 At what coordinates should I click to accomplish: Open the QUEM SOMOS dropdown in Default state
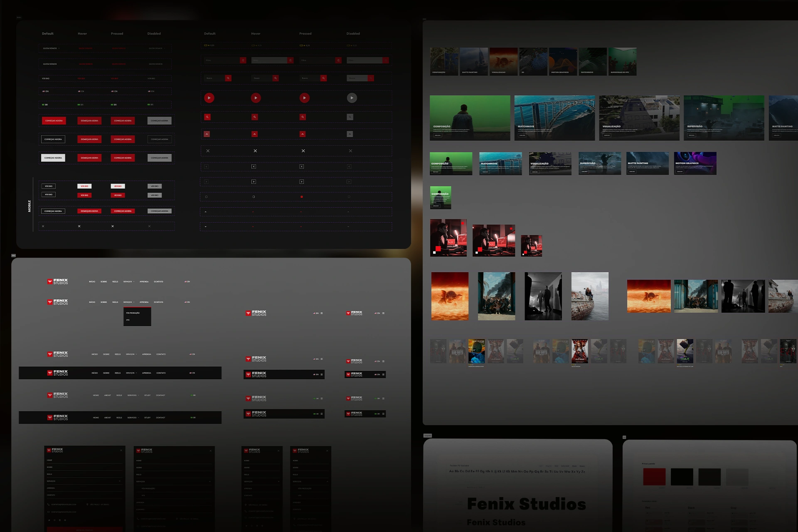49,48
